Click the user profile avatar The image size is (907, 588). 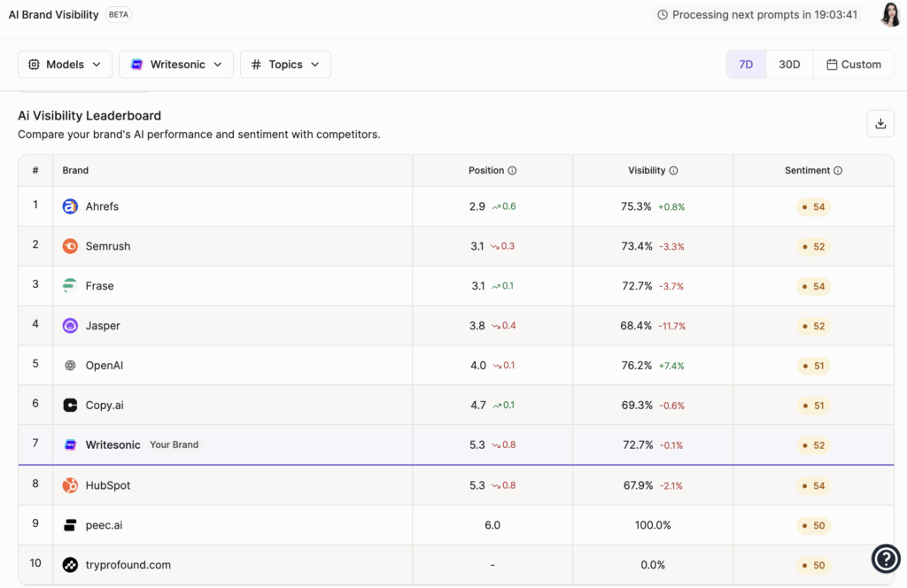click(x=890, y=14)
